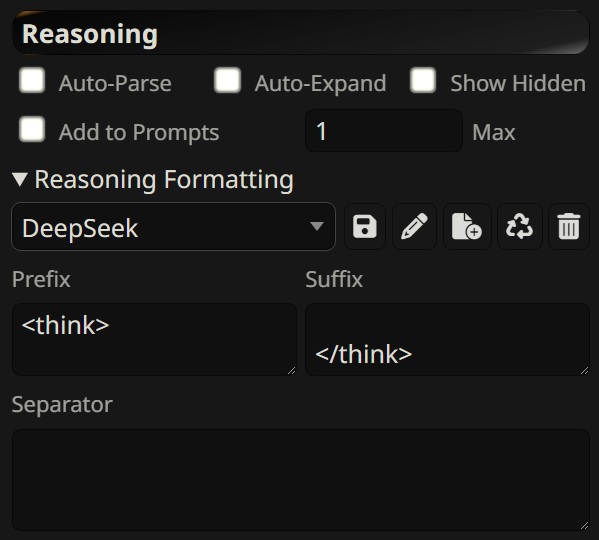Check the Show Hidden option
This screenshot has height=540, width=599.
(423, 81)
